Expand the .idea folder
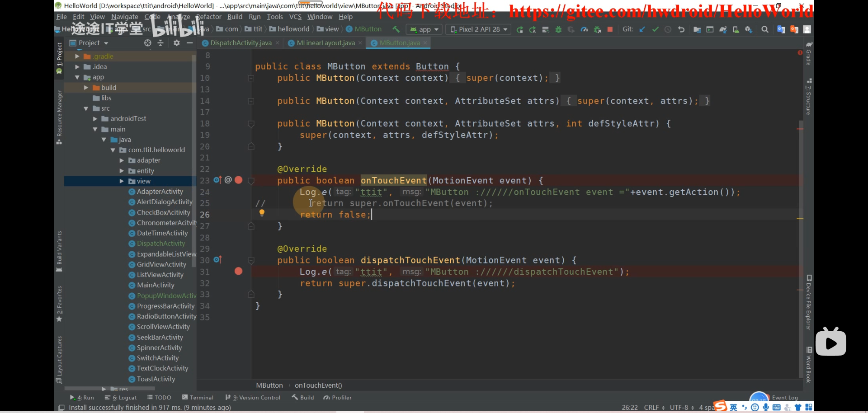The image size is (868, 413). (77, 67)
